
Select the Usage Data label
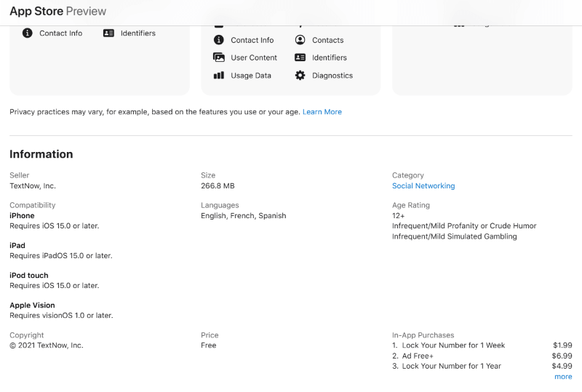pyautogui.click(x=251, y=76)
